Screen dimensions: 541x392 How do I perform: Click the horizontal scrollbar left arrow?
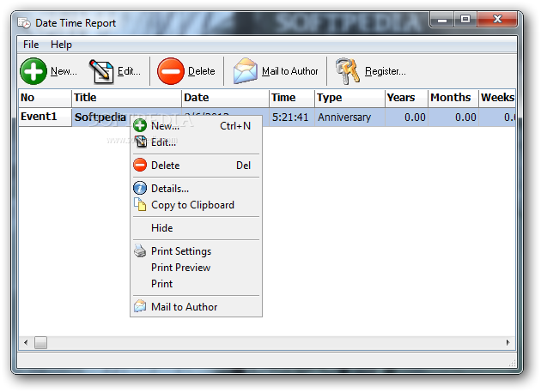[x=26, y=342]
